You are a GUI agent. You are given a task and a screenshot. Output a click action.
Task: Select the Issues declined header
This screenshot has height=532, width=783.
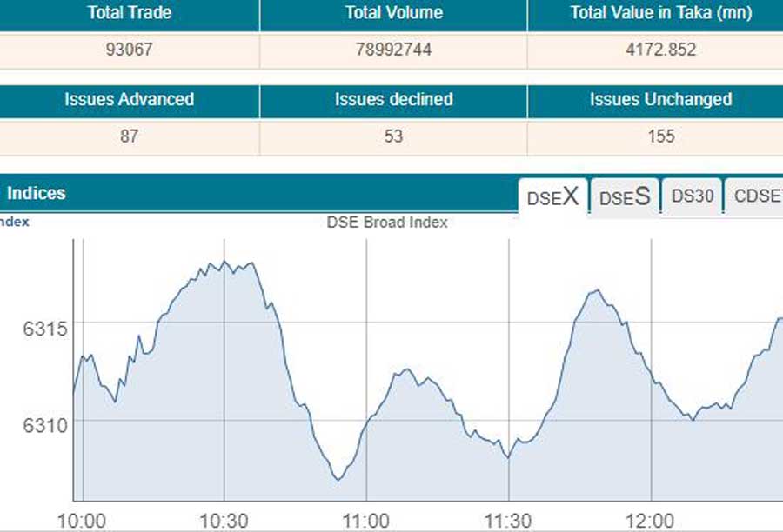(393, 99)
